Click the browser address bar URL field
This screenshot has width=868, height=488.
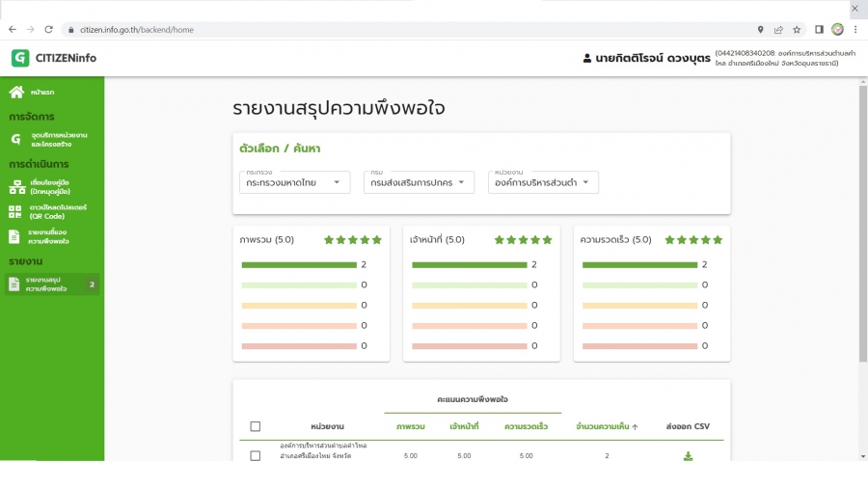point(386,30)
